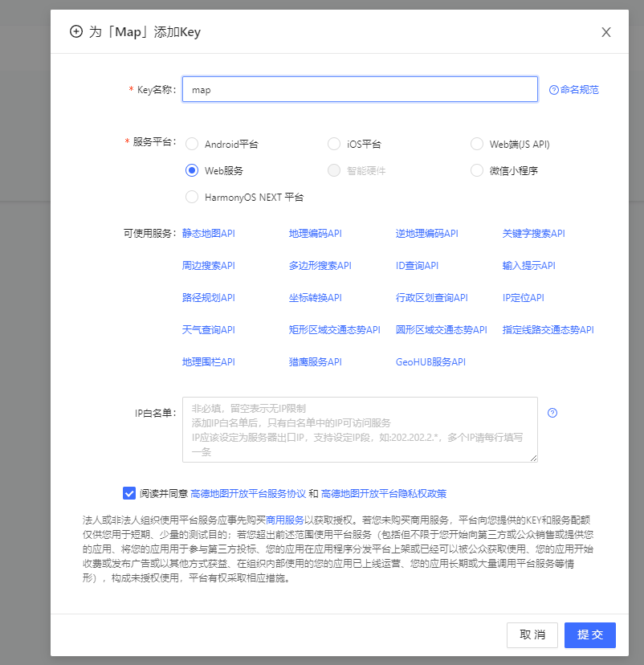Click the 取消 cancel button
Image resolution: width=644 pixels, height=665 pixels.
pyautogui.click(x=532, y=635)
